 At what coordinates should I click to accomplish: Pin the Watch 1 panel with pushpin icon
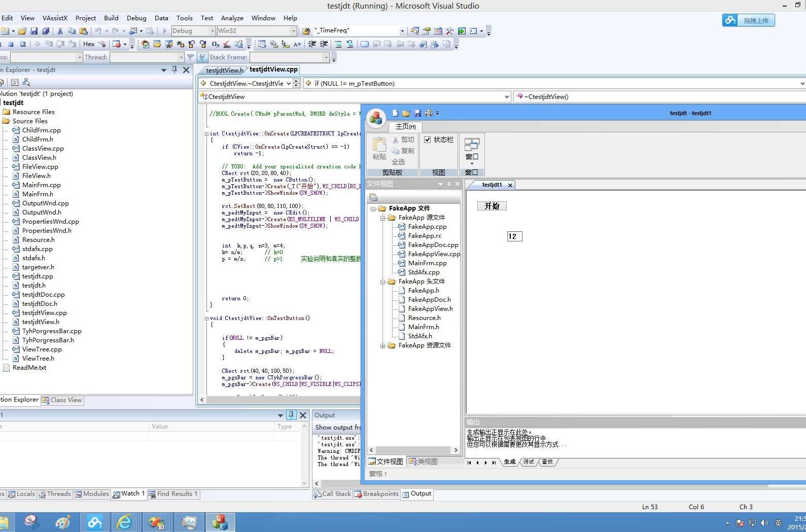click(291, 415)
